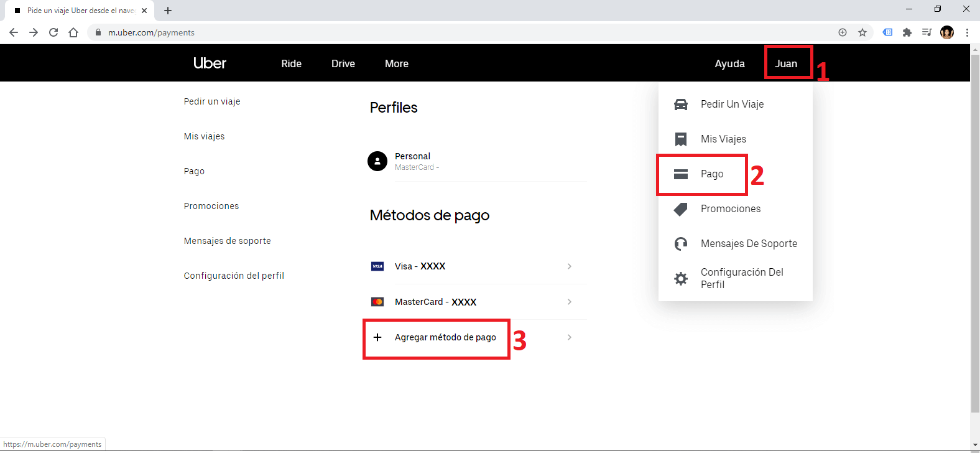Open Mensajes de soporte in left sidebar
The image size is (980, 453).
click(x=228, y=241)
